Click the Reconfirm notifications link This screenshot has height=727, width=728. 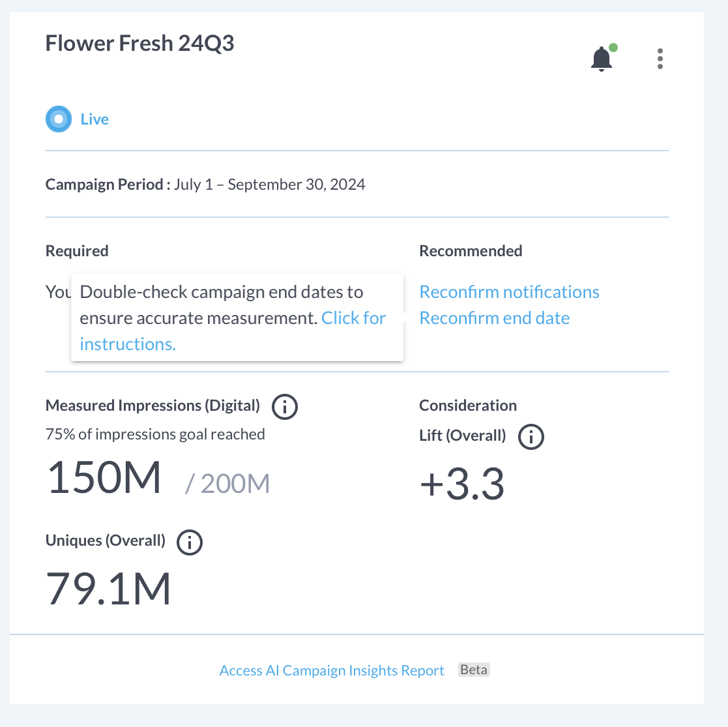509,291
